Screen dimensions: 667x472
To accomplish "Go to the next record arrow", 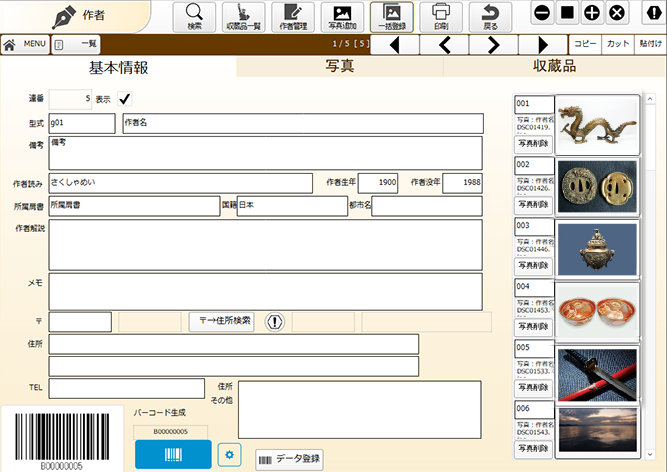I will pyautogui.click(x=493, y=45).
